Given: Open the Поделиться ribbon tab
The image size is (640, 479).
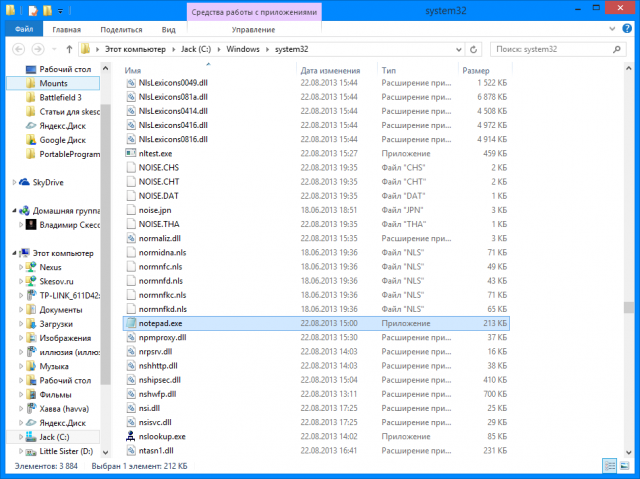Looking at the screenshot, I should coord(121,30).
